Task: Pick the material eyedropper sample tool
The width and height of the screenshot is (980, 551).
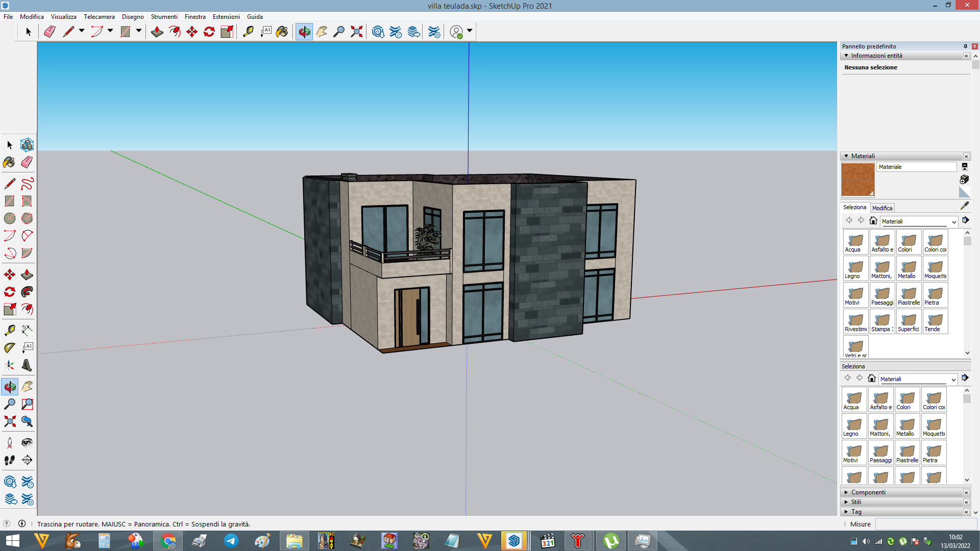Action: tap(964, 206)
